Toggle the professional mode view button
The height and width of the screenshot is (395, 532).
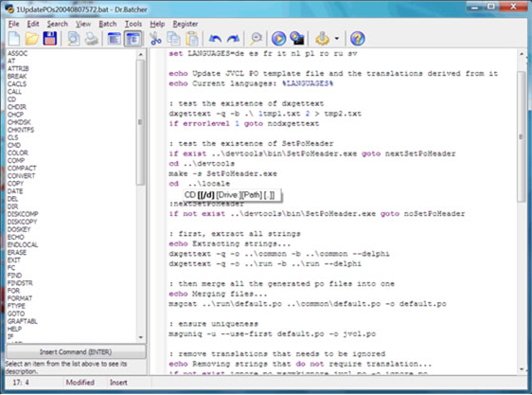coord(133,39)
